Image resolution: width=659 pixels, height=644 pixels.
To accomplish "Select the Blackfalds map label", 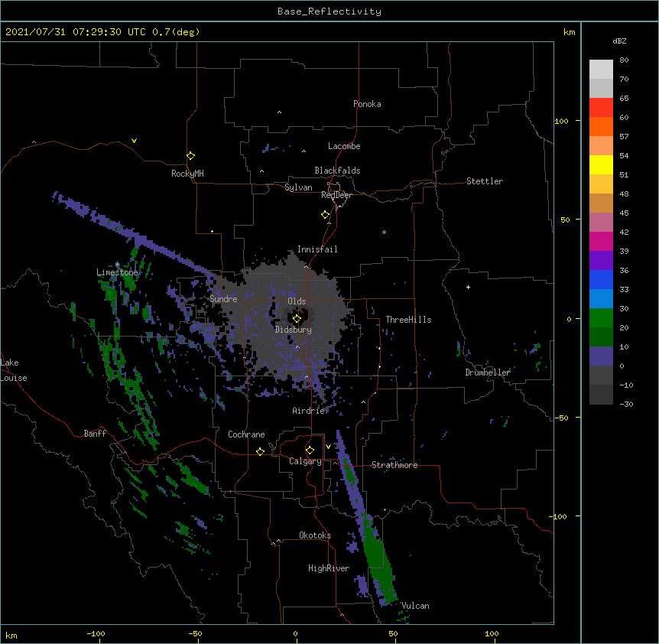I will tap(337, 171).
